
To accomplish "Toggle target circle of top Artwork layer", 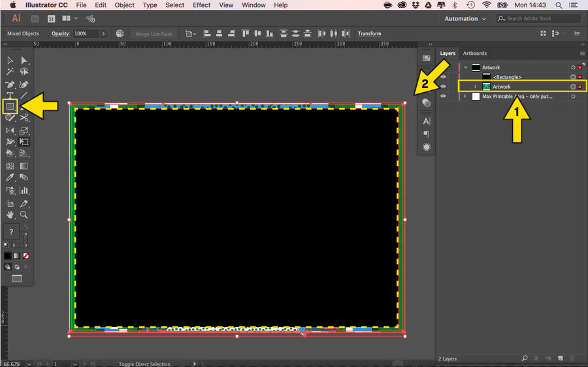I will point(573,67).
